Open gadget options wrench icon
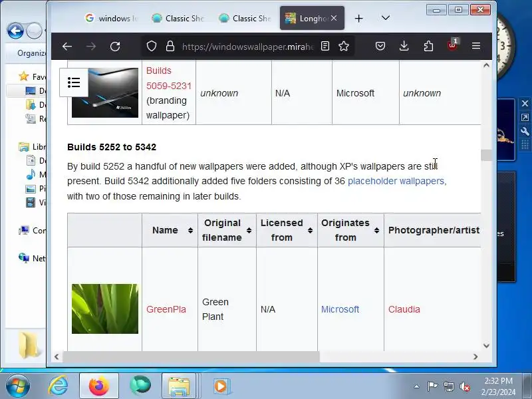Viewport: 532px width, 399px height. tap(525, 131)
